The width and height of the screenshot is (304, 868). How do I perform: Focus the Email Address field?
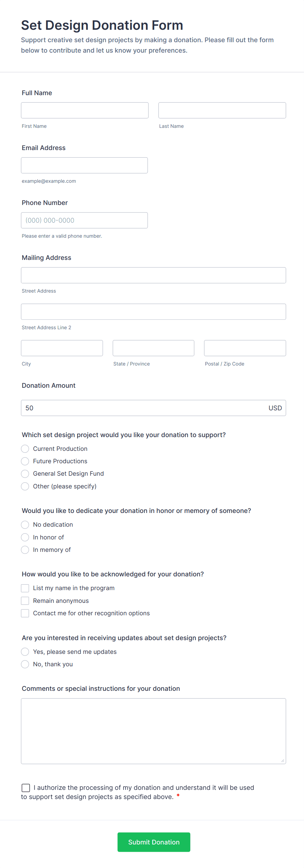(84, 165)
